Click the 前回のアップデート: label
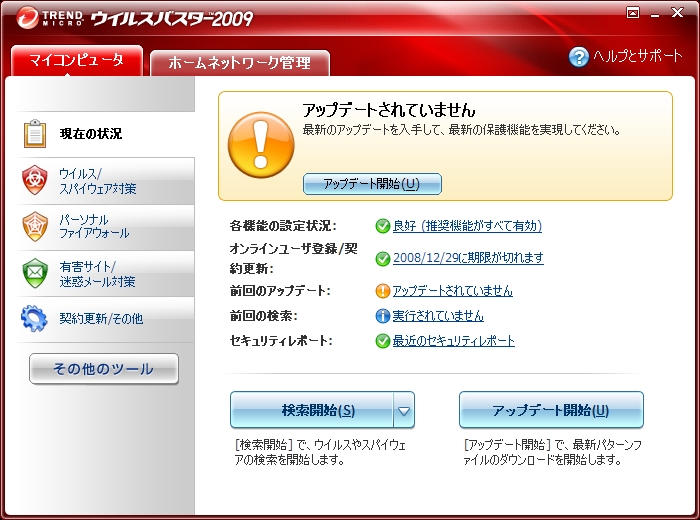Screen dimensions: 700x520 click(280, 291)
